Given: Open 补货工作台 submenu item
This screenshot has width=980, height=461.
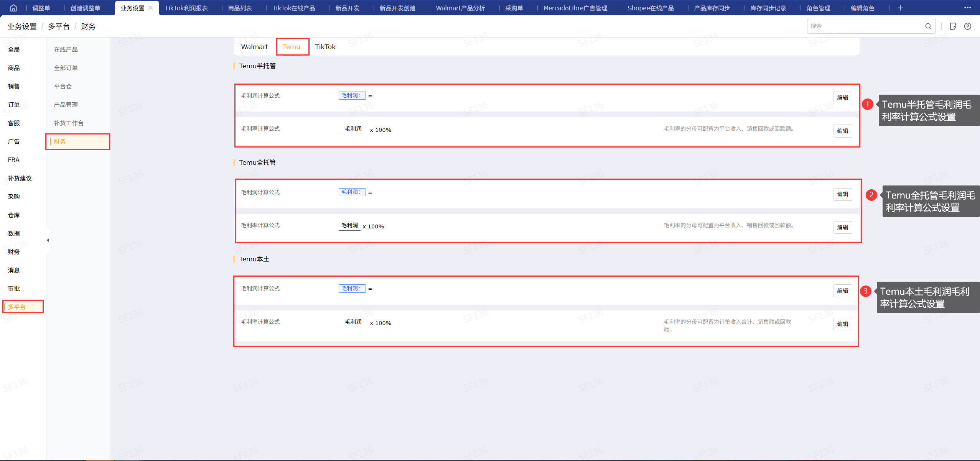Looking at the screenshot, I should pyautogui.click(x=69, y=123).
